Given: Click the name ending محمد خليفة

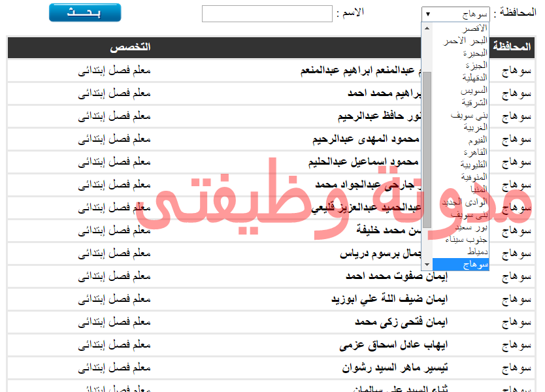Looking at the screenshot, I should (389, 230).
